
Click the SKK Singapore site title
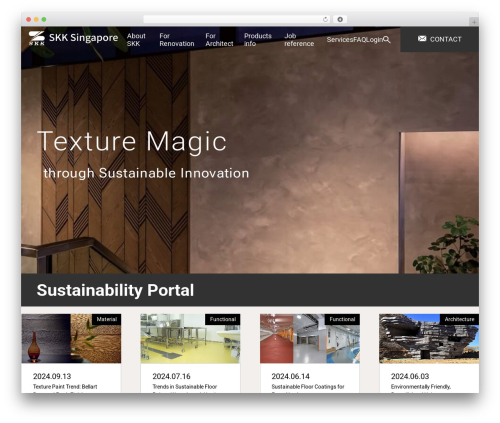[83, 38]
